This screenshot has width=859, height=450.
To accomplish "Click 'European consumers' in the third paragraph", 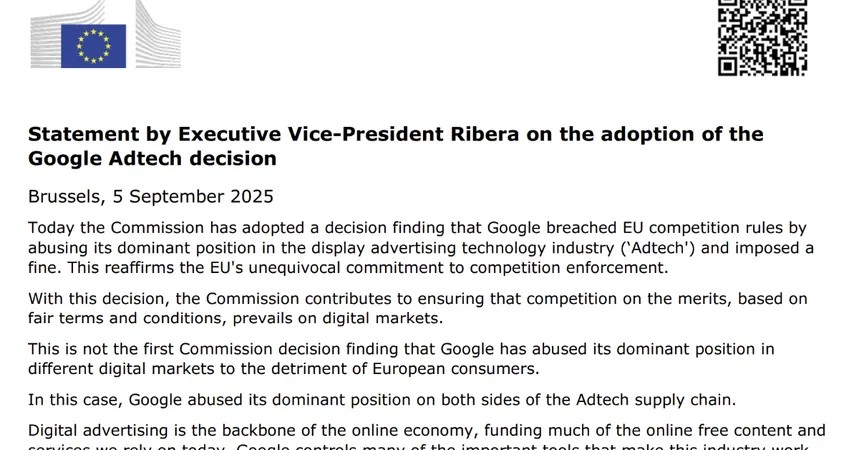I will click(x=456, y=369).
